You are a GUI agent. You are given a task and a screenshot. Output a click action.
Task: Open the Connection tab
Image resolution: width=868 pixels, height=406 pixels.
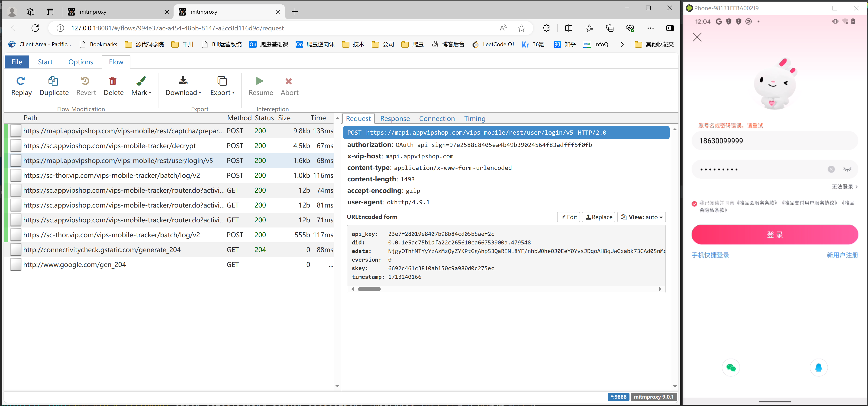[x=437, y=118]
